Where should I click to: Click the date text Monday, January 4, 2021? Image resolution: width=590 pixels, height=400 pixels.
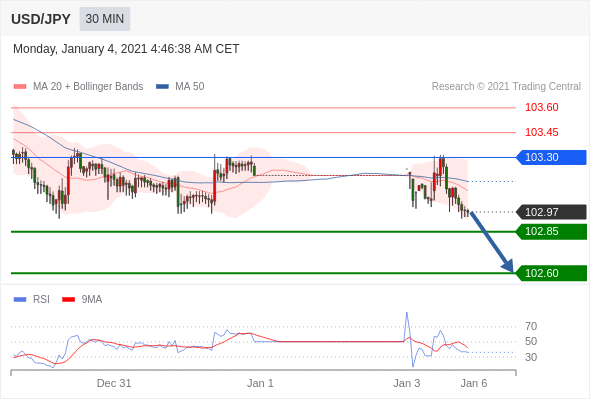80,49
